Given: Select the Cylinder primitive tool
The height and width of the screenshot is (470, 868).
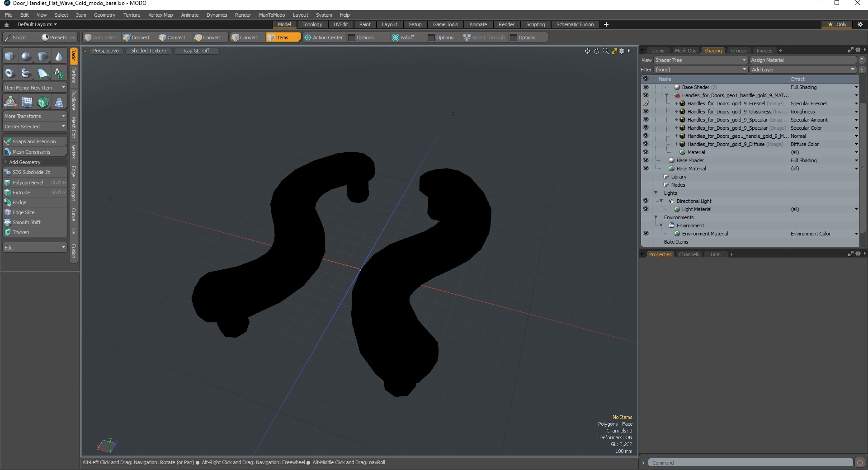Looking at the screenshot, I should point(42,56).
